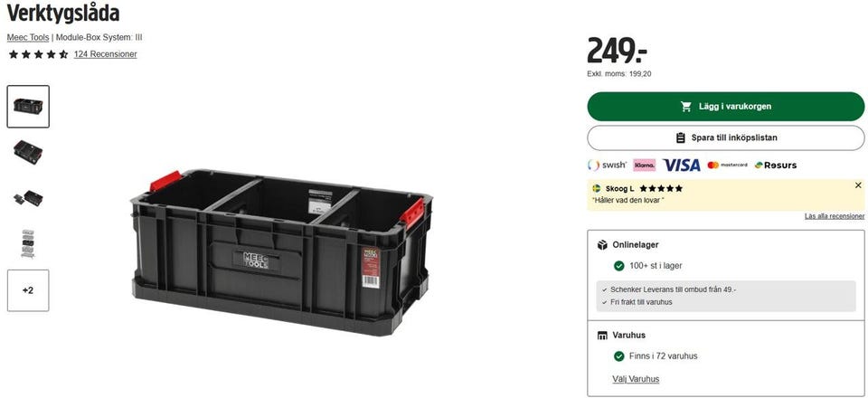Click the VISA payment logo

click(682, 165)
